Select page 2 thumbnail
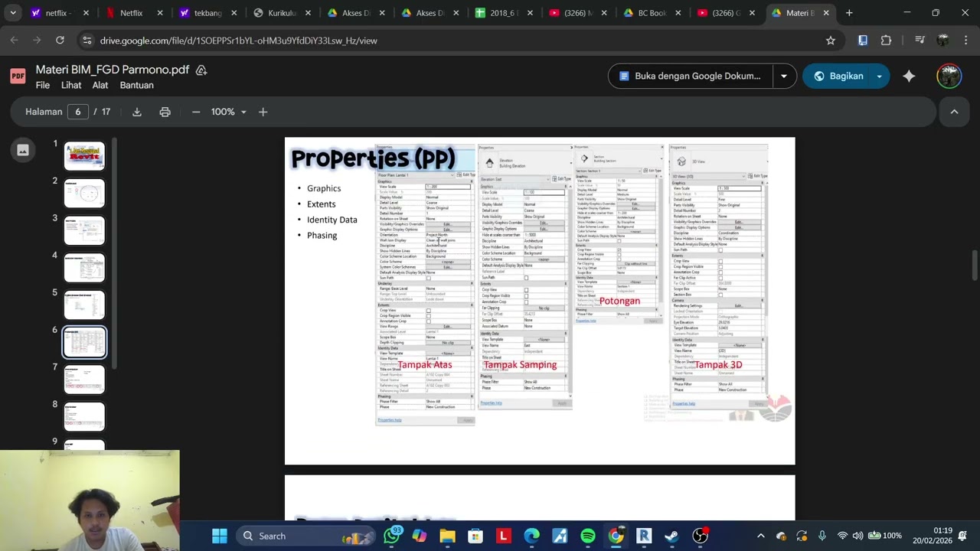Screen dimensions: 980x551 [84, 194]
